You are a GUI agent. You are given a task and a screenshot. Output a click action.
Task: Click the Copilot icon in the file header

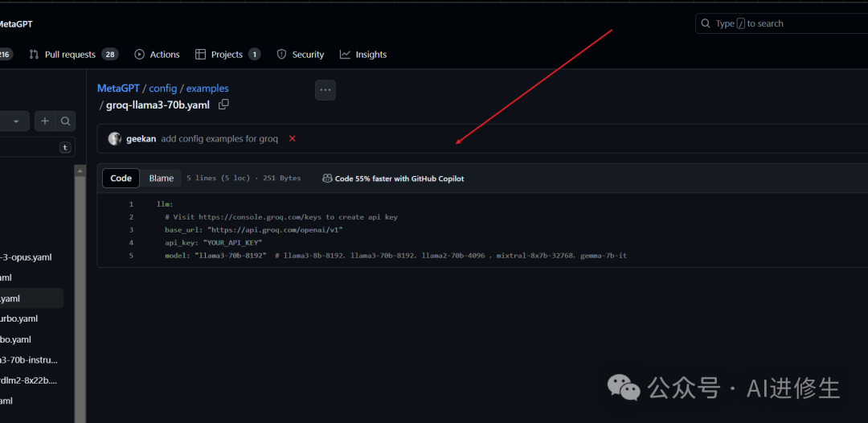pos(327,179)
